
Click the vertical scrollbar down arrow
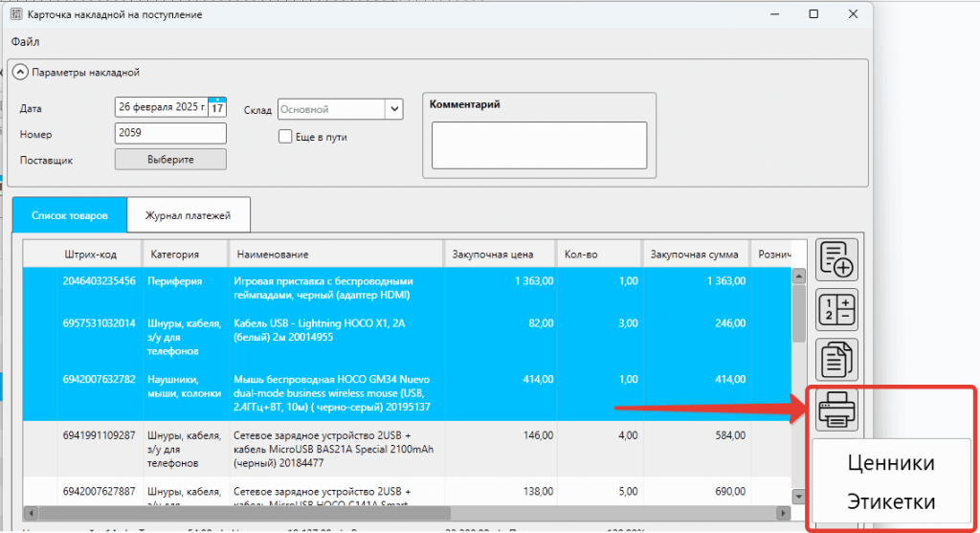point(798,497)
